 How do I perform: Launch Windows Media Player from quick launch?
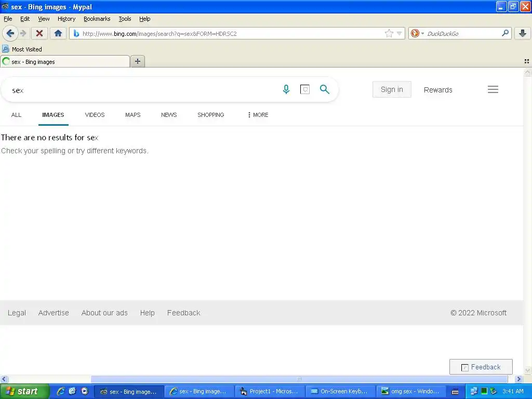(85, 391)
